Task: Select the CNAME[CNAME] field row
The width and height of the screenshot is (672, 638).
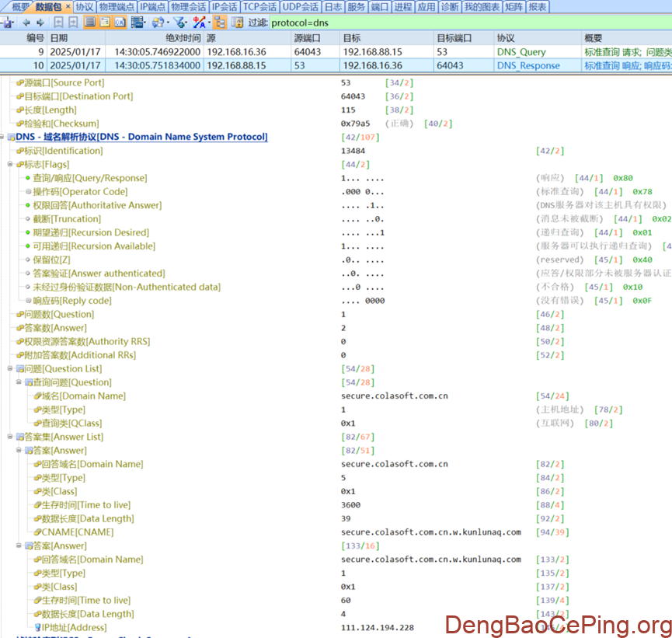Action: coord(77,532)
